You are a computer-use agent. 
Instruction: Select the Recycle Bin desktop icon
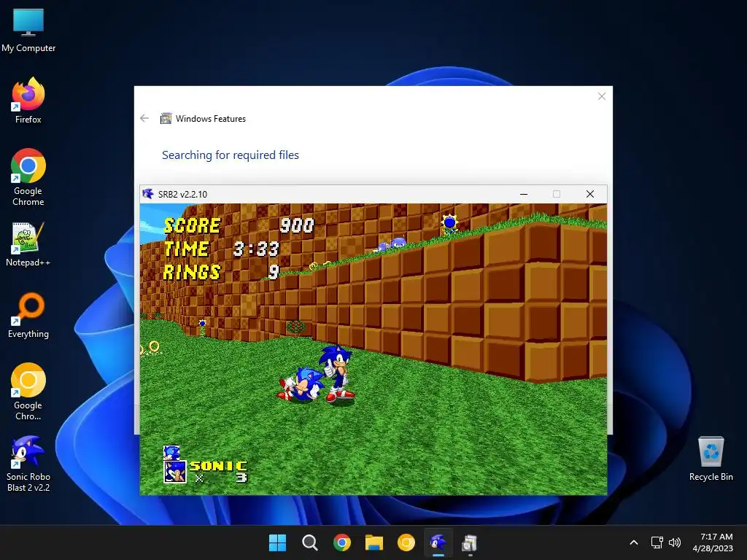tap(711, 459)
